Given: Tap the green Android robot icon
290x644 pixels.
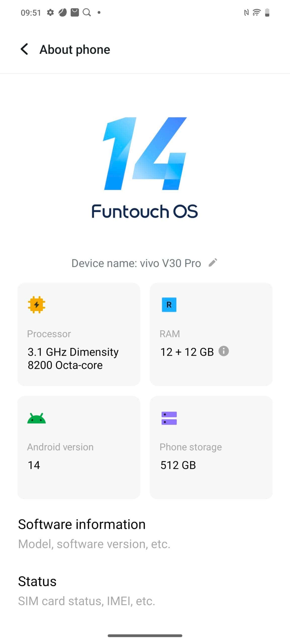Looking at the screenshot, I should (37, 418).
